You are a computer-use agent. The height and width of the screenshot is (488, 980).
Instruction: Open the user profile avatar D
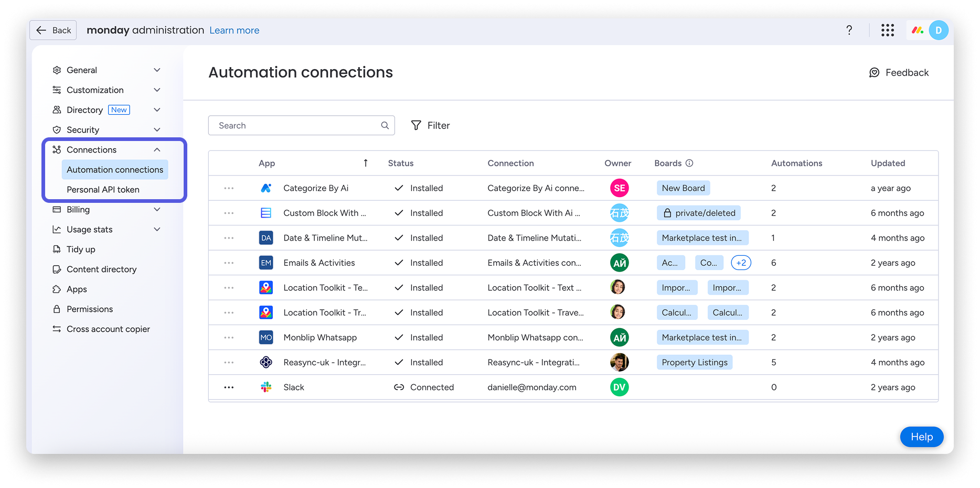tap(938, 30)
